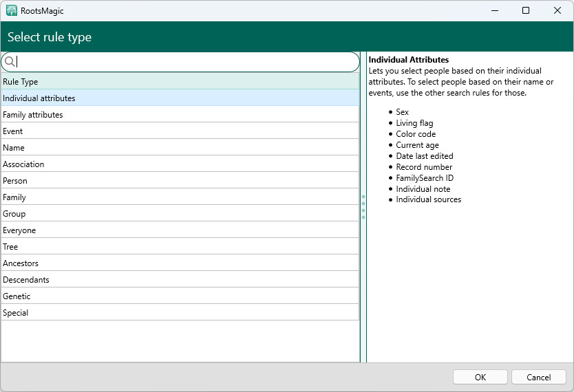Choose the Tree rule type

[180, 246]
